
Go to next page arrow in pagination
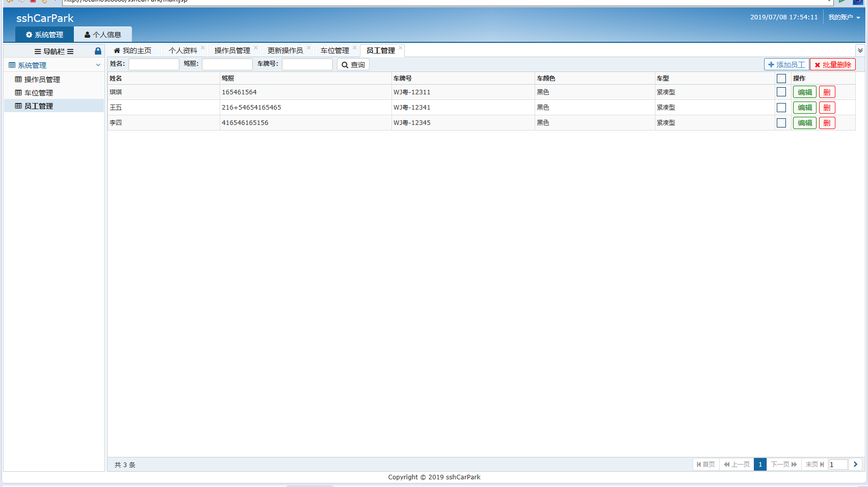point(855,464)
